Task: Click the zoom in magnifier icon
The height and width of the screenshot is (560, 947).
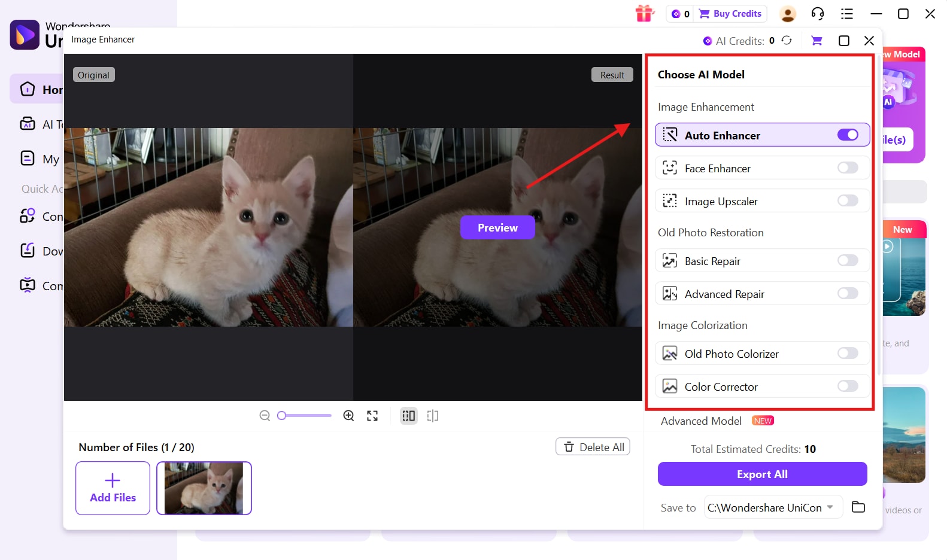Action: [348, 416]
